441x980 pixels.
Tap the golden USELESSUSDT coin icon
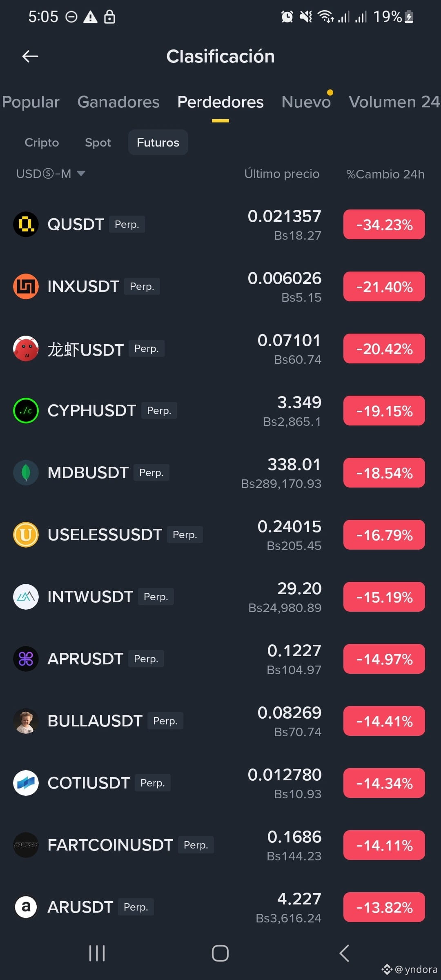(x=26, y=535)
